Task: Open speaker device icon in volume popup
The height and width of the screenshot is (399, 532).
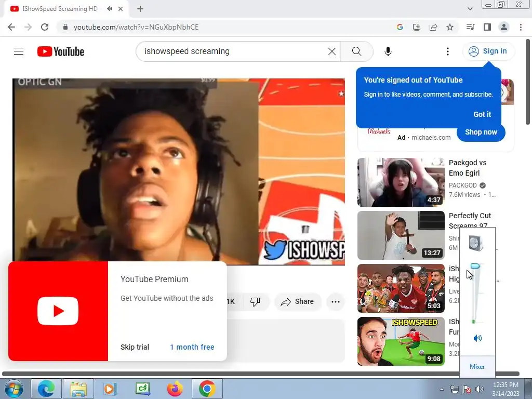Action: pyautogui.click(x=476, y=243)
